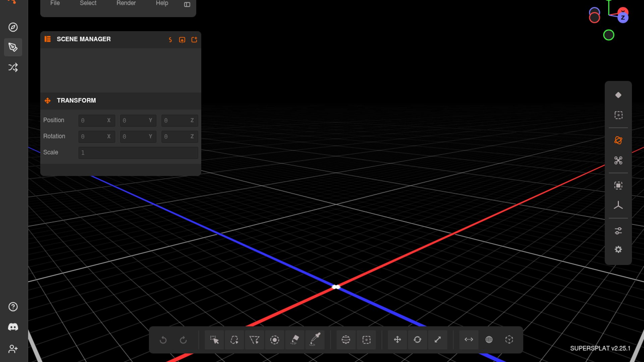Click the New scene plus icon
This screenshot has height=362, width=644.
click(194, 40)
